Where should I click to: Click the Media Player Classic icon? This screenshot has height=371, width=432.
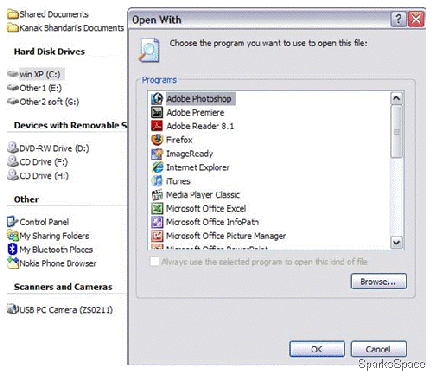(x=157, y=195)
